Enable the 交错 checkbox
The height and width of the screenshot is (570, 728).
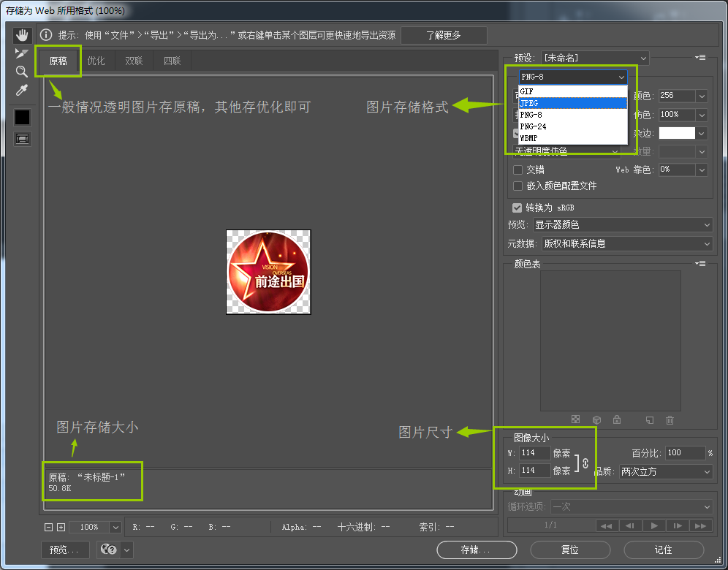click(x=517, y=170)
